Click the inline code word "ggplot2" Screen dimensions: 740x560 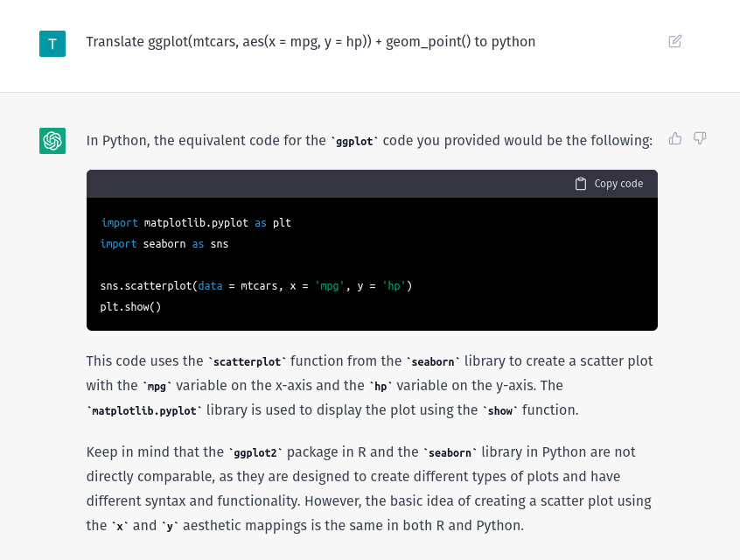click(255, 453)
